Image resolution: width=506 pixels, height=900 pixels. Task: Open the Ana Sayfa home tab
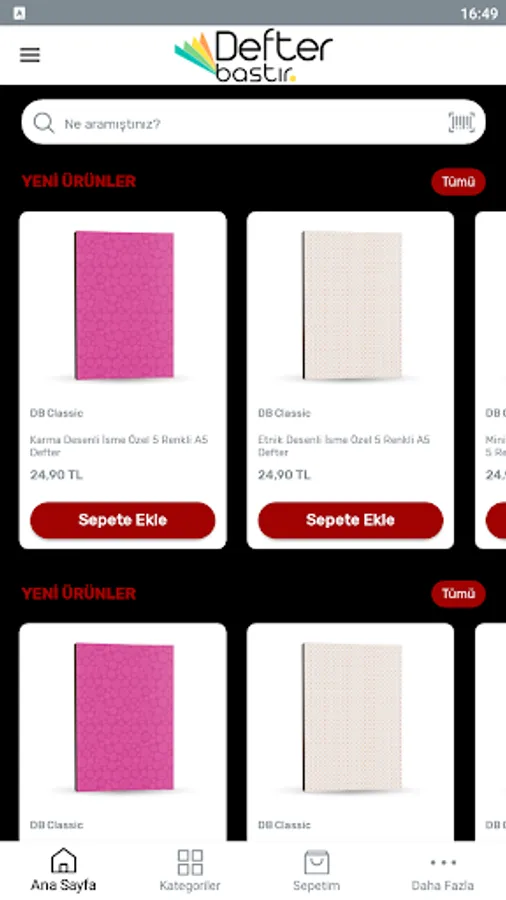coord(63,870)
